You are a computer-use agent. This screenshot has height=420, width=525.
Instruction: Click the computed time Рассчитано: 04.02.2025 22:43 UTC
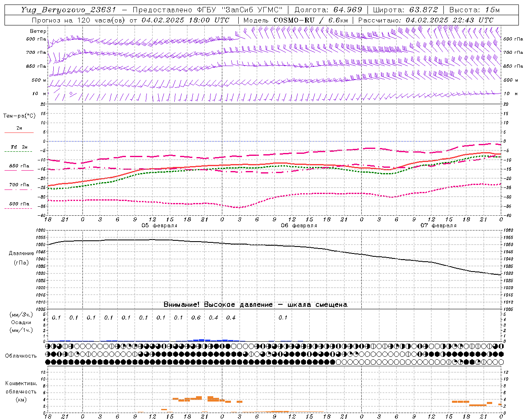click(x=426, y=20)
